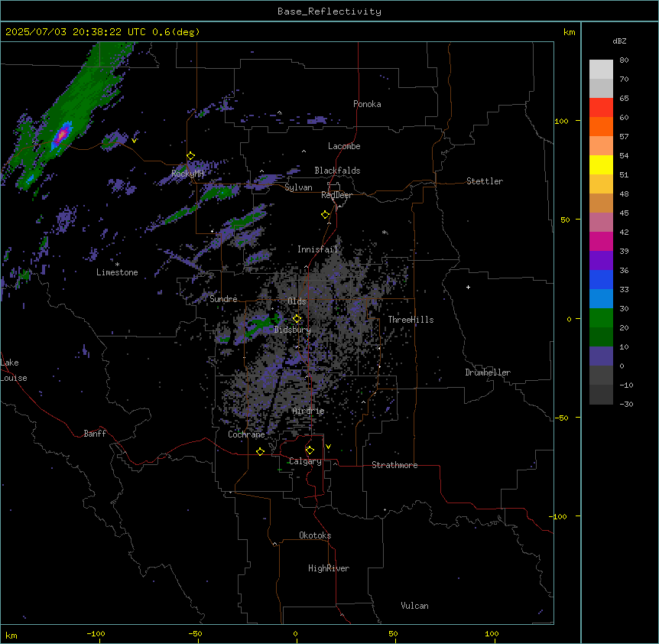The height and width of the screenshot is (644, 659).
Task: Click the ThreeHills city label
Action: coord(411,320)
